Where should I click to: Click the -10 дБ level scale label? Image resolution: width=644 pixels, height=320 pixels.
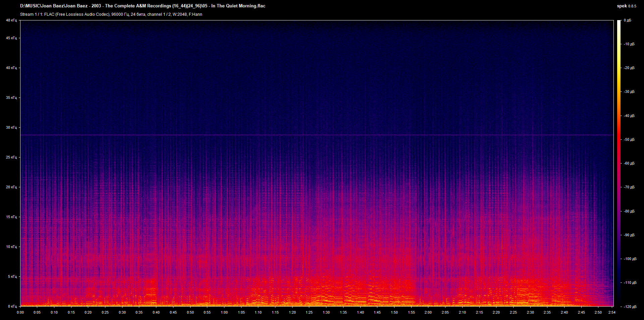629,44
